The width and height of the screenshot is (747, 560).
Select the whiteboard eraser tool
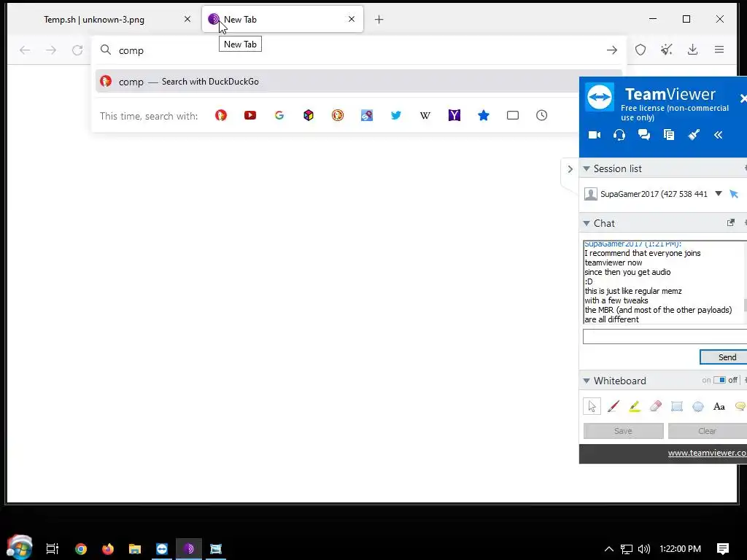click(x=656, y=406)
